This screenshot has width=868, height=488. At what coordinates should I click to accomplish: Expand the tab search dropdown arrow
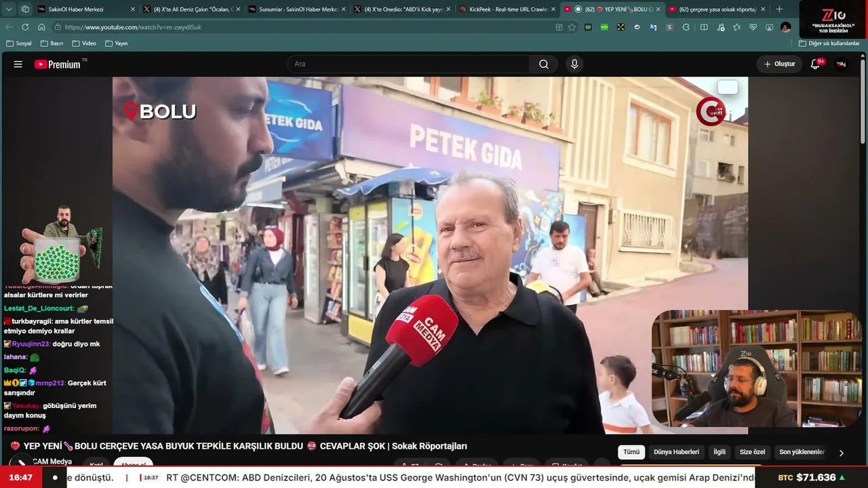(9, 9)
